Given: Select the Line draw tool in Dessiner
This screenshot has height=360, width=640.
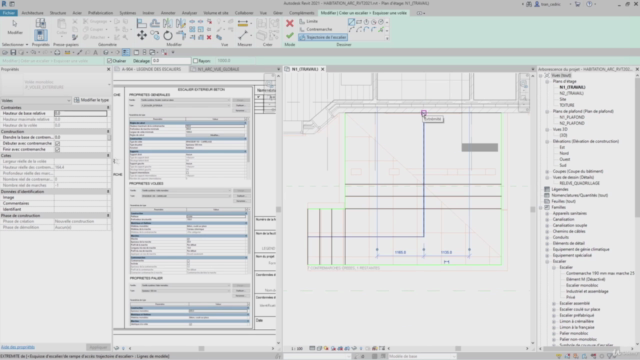Looking at the screenshot, I should (x=351, y=22).
